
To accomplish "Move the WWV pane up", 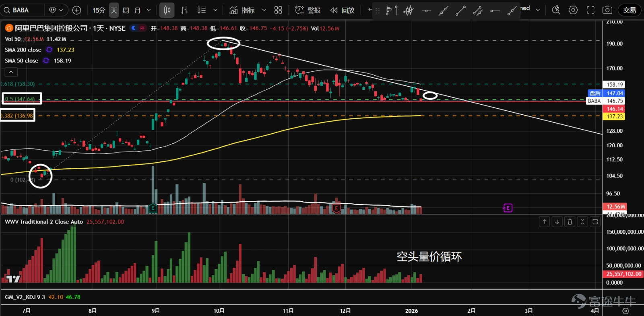I will (544, 221).
